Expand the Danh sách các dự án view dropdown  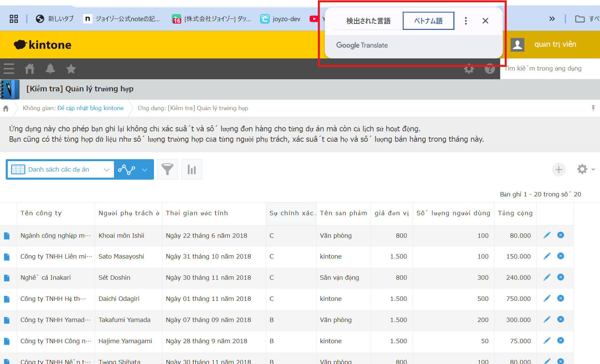tap(107, 170)
